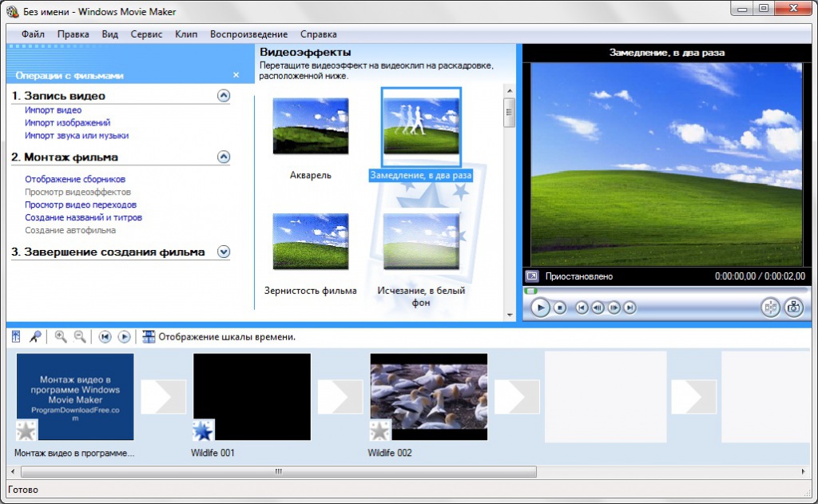818x504 pixels.
Task: Step to next frame in preview
Action: click(x=614, y=308)
